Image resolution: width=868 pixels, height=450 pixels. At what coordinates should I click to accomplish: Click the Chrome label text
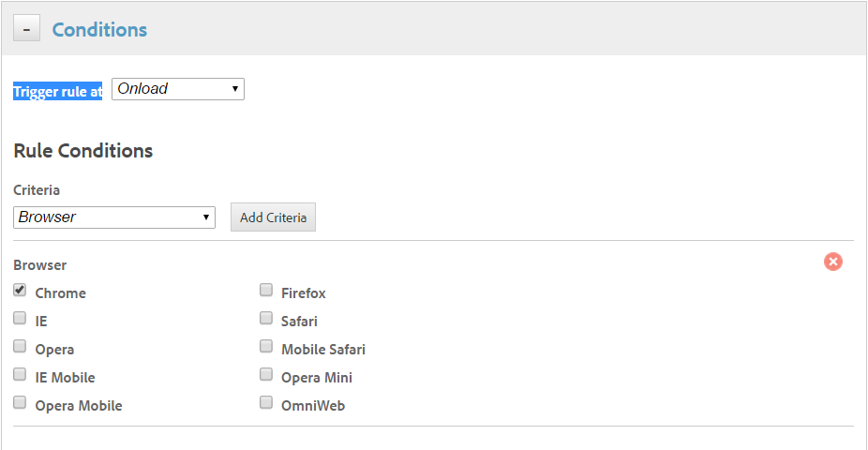click(60, 293)
